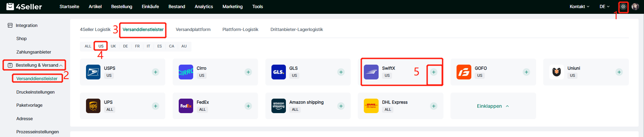This screenshot has width=644, height=137.
Task: Add Amazon shipping with plus icon
Action: [341, 106]
